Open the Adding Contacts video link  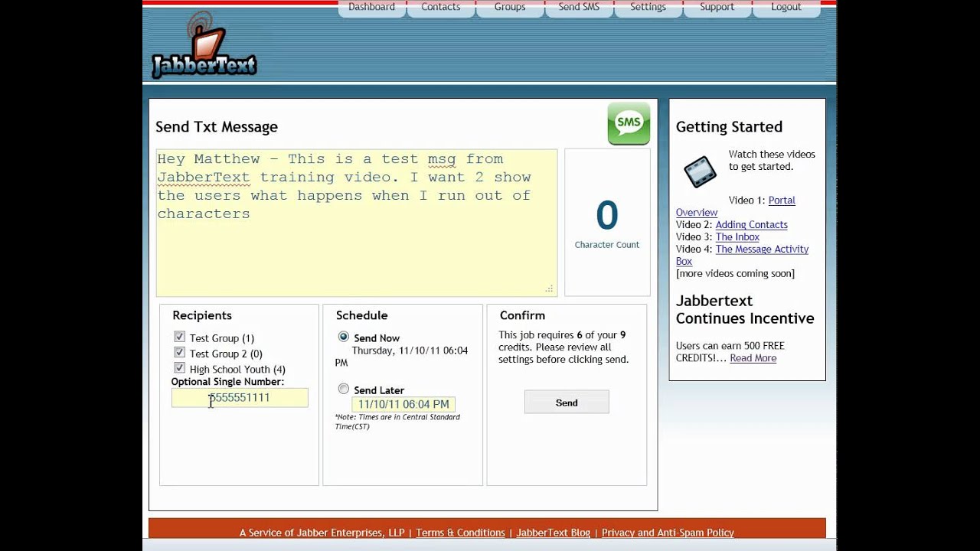[751, 224]
